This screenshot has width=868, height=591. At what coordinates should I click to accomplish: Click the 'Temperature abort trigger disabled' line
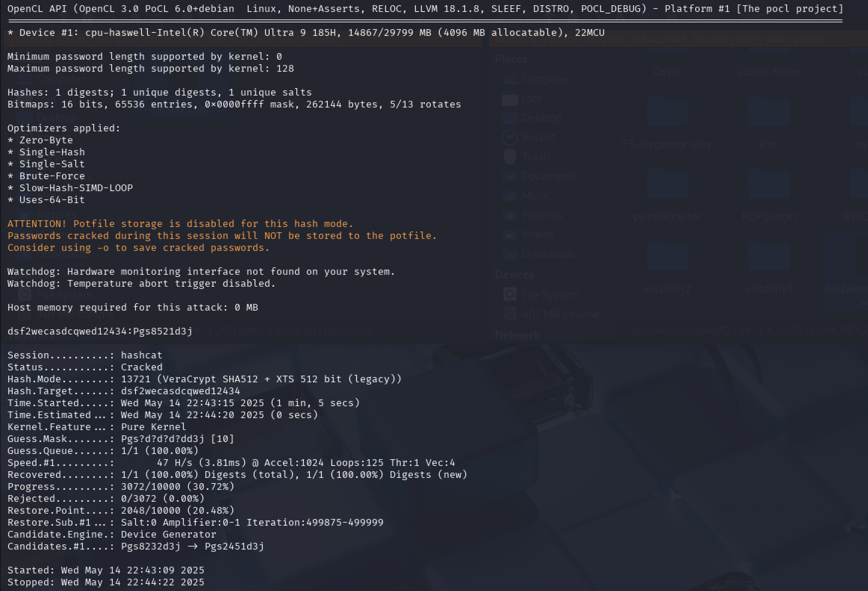pos(141,283)
